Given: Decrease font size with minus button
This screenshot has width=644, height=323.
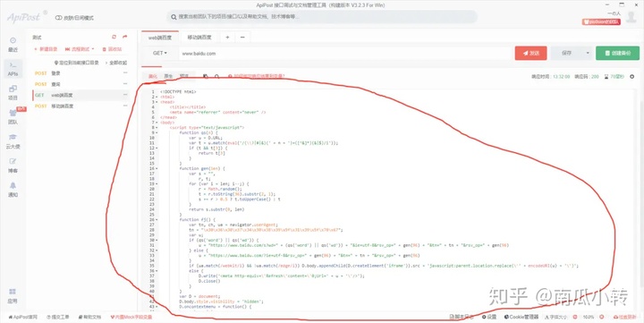Looking at the screenshot, I should coord(574,318).
